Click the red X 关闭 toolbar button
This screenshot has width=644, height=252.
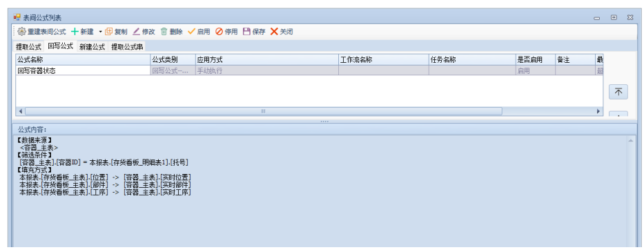tap(282, 32)
